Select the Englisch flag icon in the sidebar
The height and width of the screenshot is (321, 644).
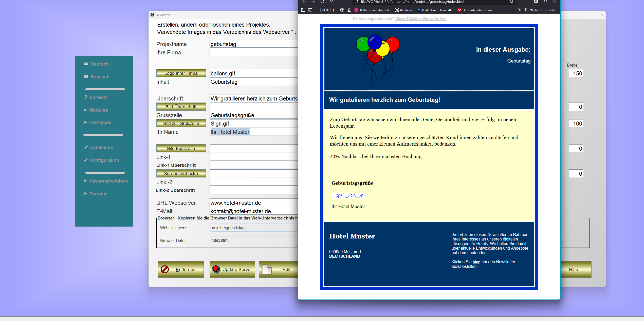pos(86,76)
